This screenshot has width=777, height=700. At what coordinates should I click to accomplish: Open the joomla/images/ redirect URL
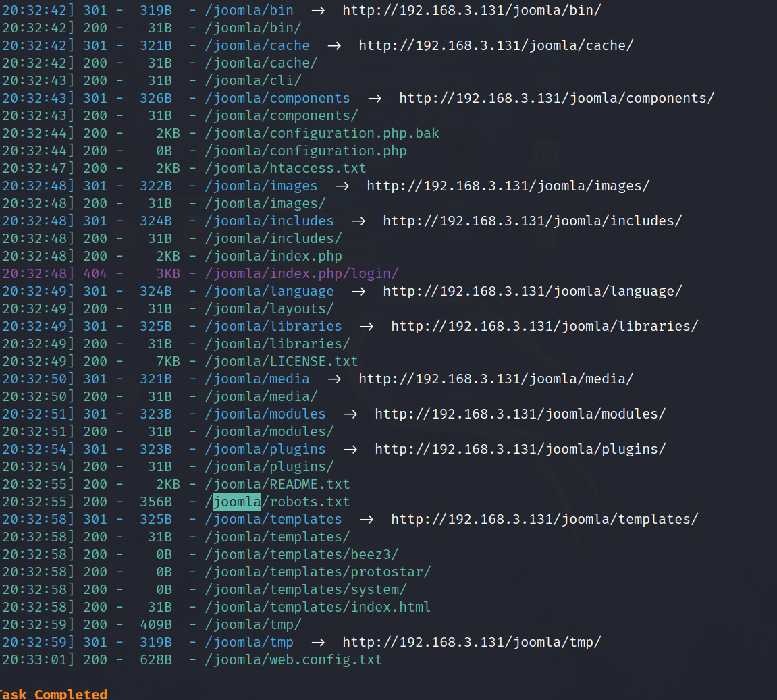(508, 186)
